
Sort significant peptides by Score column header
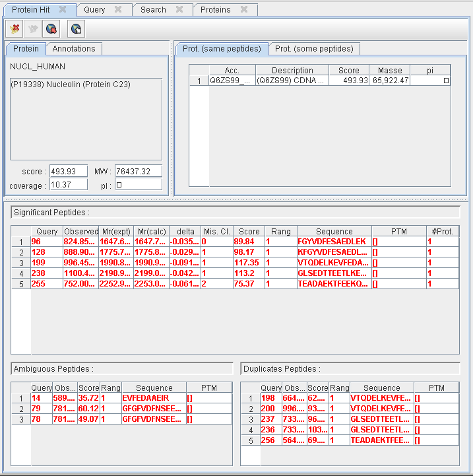249,232
